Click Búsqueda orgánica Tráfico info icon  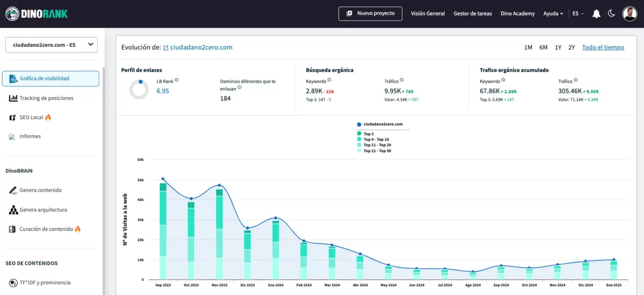pyautogui.click(x=402, y=80)
